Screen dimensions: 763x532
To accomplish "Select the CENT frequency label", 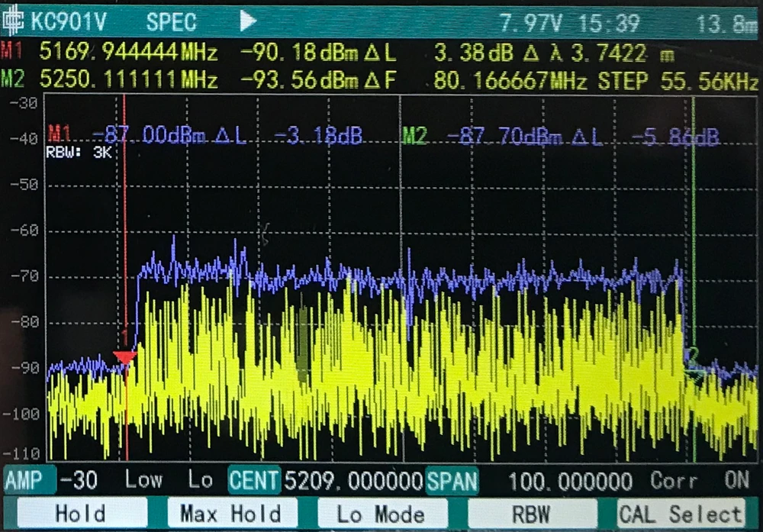I will [x=254, y=481].
